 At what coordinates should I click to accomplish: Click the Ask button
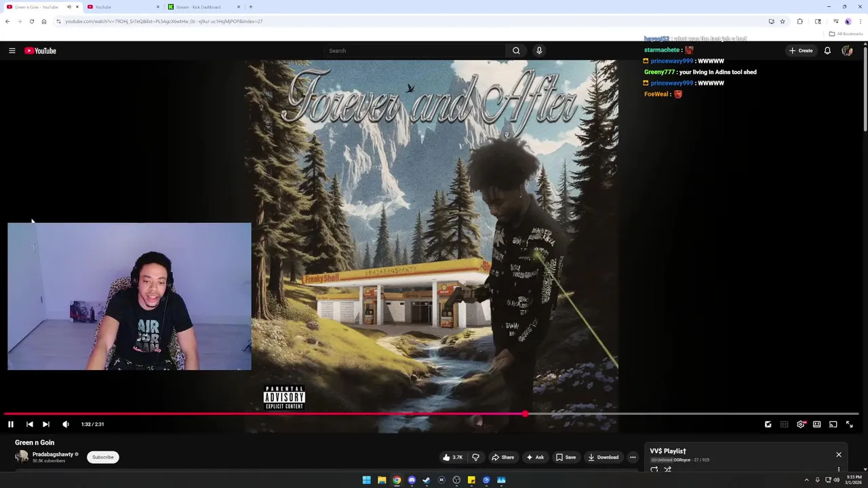536,457
